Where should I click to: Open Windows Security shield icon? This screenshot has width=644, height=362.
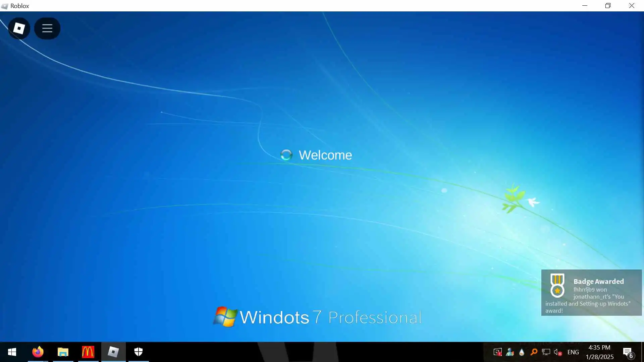(x=139, y=352)
